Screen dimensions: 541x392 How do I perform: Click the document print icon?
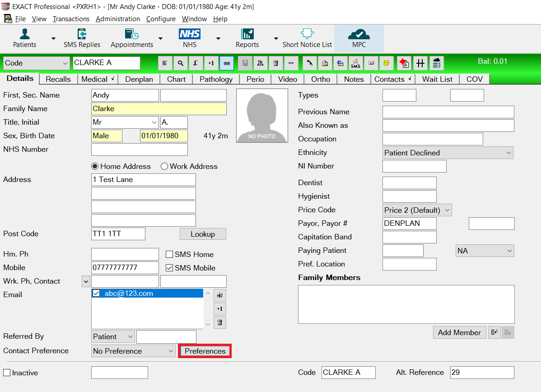click(261, 63)
